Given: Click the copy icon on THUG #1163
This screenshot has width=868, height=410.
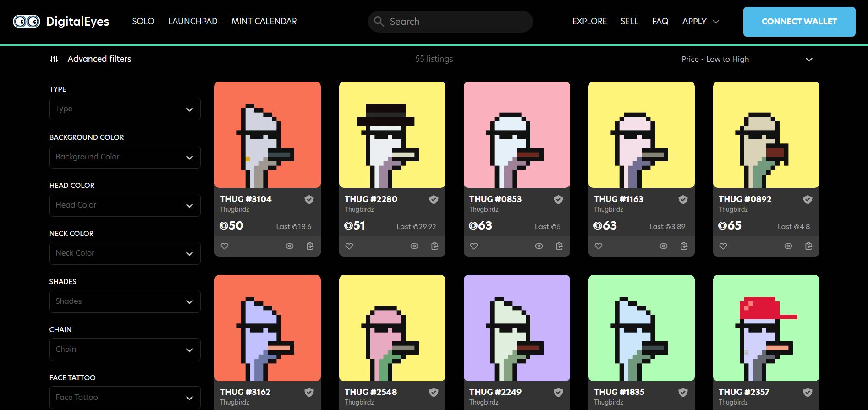Looking at the screenshot, I should pyautogui.click(x=684, y=246).
